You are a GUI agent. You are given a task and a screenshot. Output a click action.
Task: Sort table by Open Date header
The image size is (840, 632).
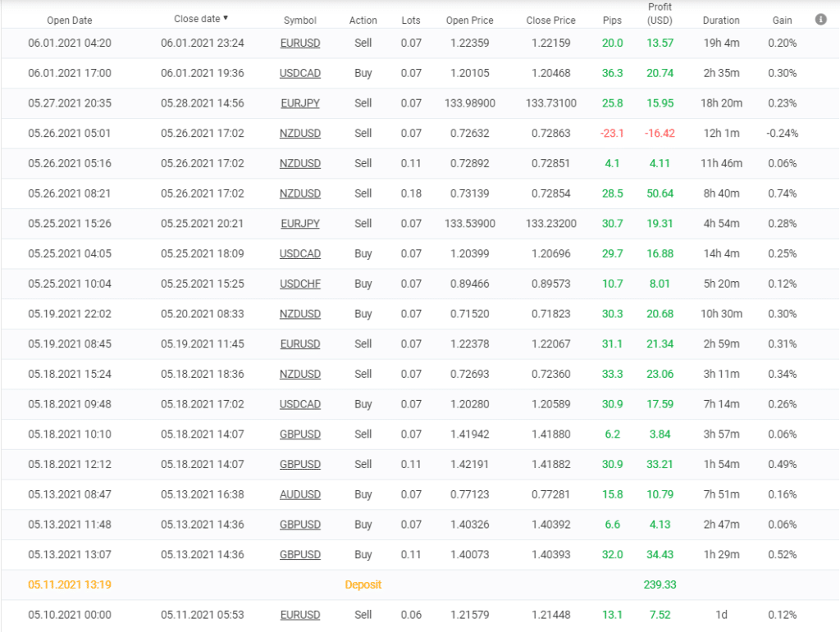click(70, 20)
